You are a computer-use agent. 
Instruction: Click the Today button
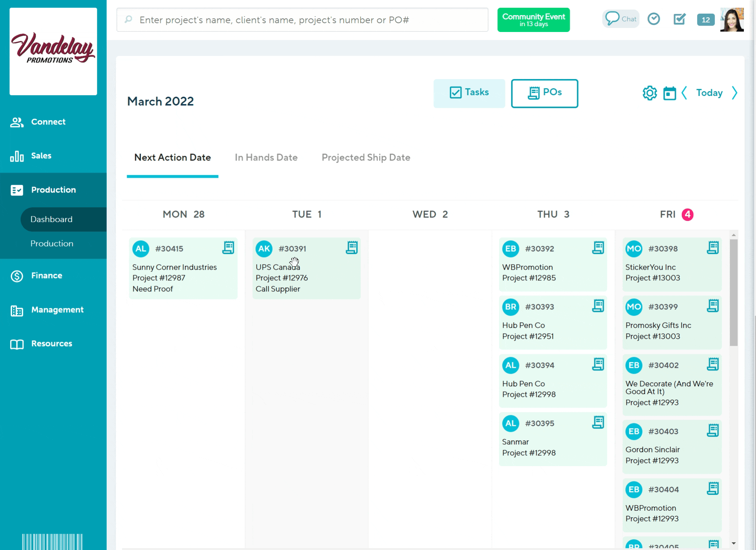pos(709,93)
